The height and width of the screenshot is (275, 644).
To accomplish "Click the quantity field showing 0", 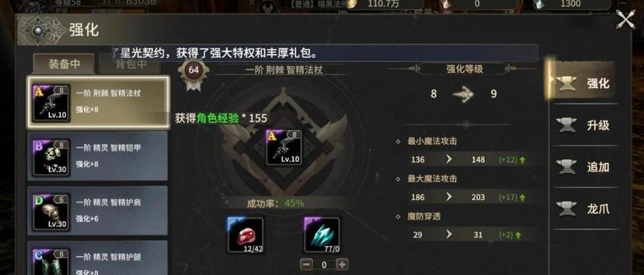I will (324, 265).
